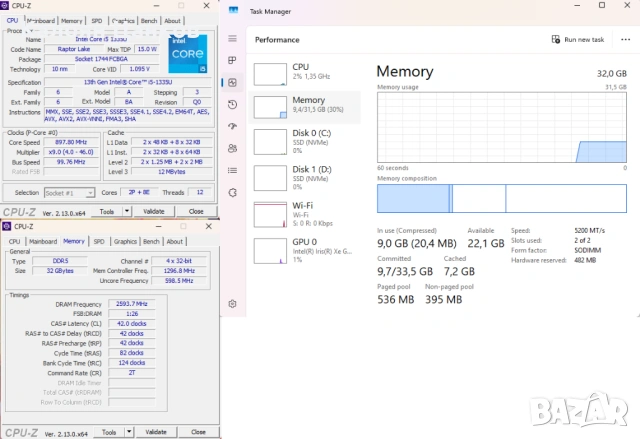Click the Close button in lower CPU-Z window
This screenshot has width=640, height=439.
pos(197,432)
